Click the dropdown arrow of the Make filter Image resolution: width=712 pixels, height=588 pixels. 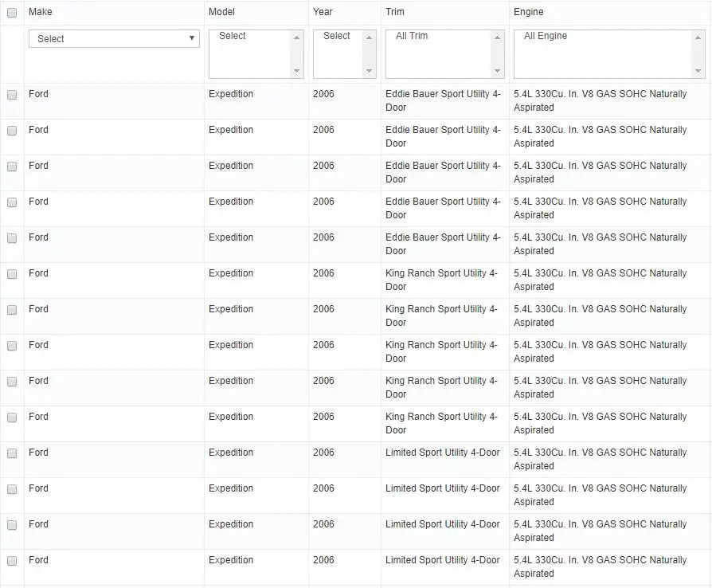pos(192,38)
